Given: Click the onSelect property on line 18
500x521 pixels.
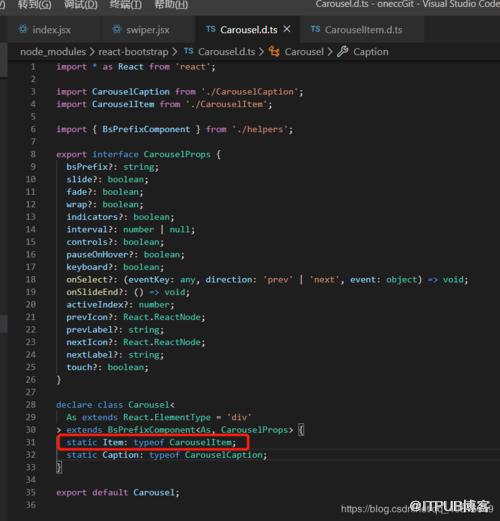Looking at the screenshot, I should click(87, 280).
